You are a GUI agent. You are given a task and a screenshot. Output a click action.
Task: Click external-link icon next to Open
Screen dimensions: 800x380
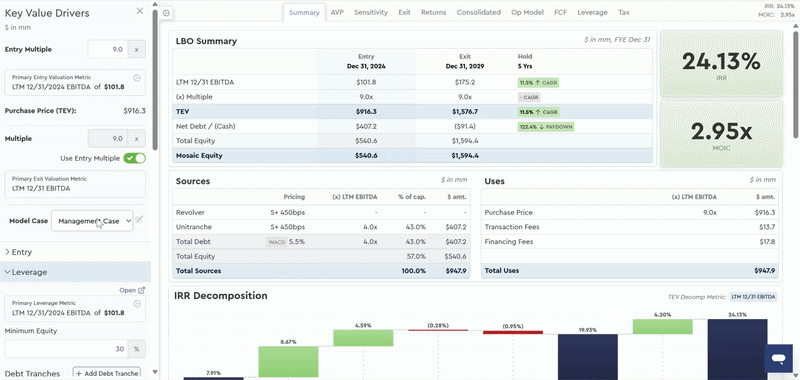pos(141,290)
